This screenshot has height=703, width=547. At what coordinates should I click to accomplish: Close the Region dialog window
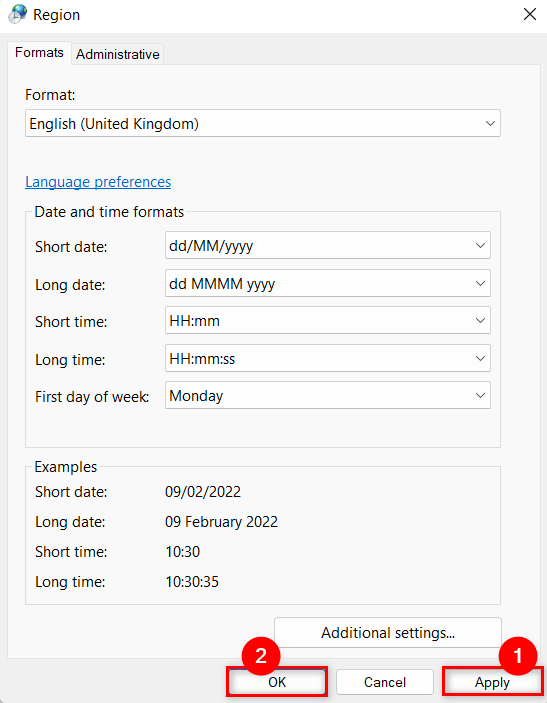pos(530,14)
